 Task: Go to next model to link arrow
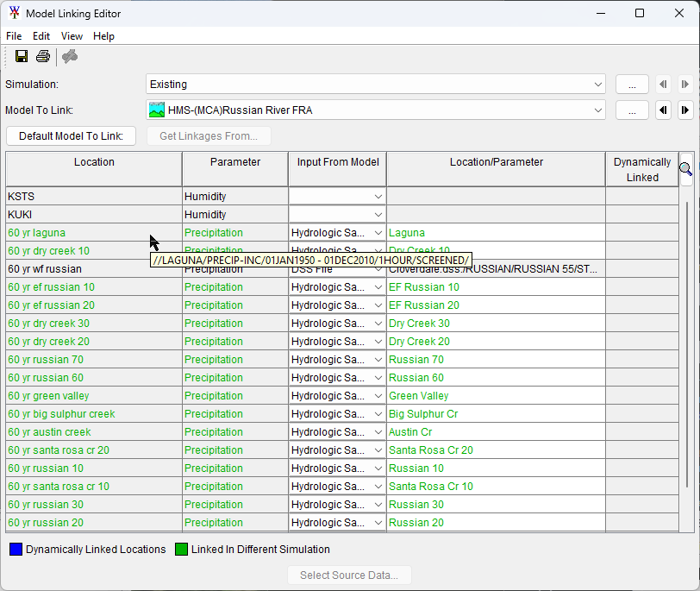coord(684,110)
